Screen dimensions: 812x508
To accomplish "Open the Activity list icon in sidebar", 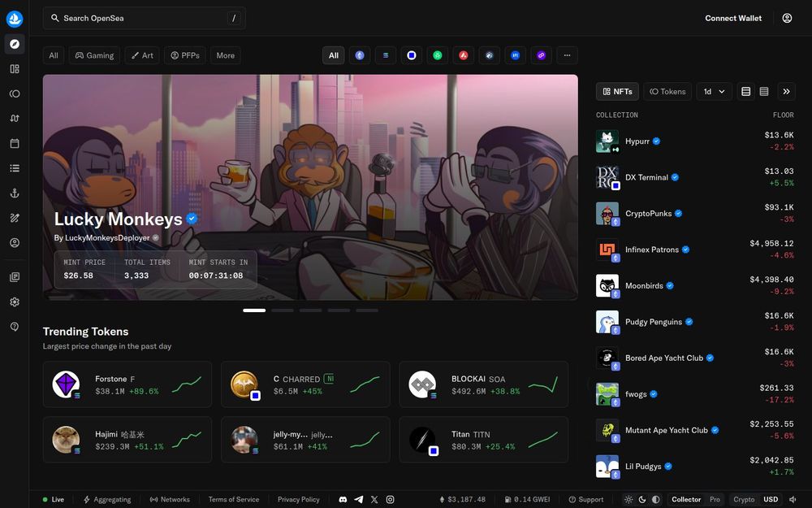I will point(15,168).
